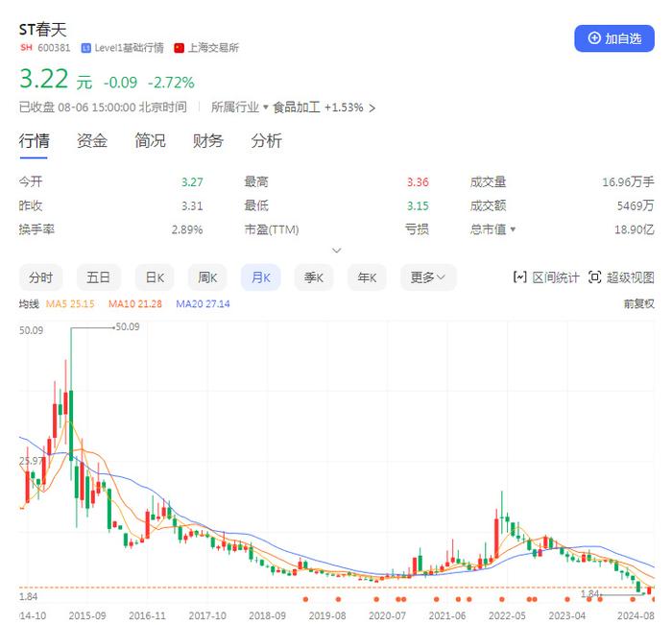672x625 pixels.
Task: Click the stock code 600381
Action: pos(54,48)
